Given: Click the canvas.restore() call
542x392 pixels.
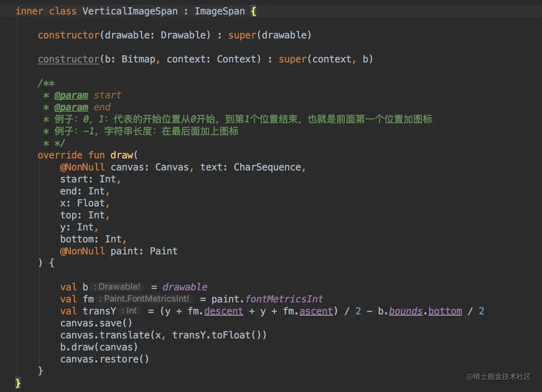Looking at the screenshot, I should click(104, 359).
